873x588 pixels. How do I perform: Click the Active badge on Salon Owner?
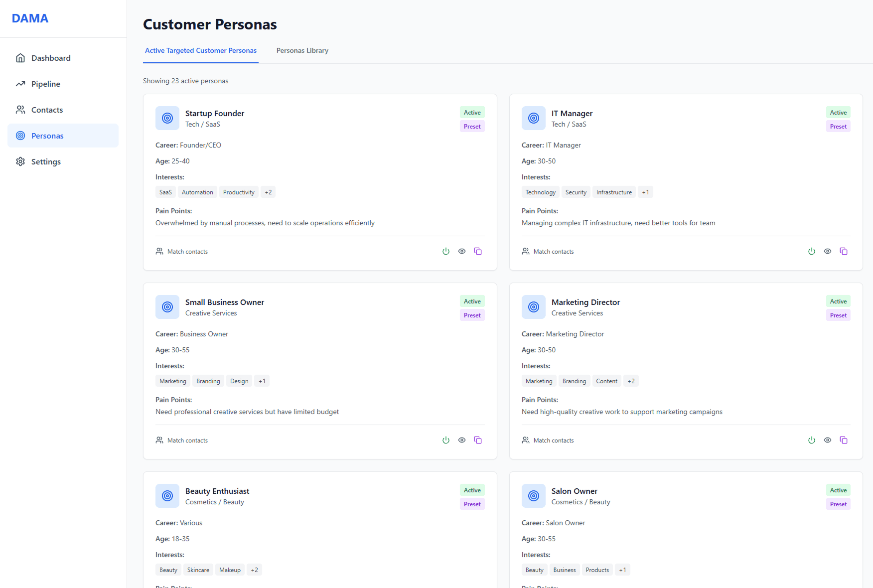click(x=838, y=490)
